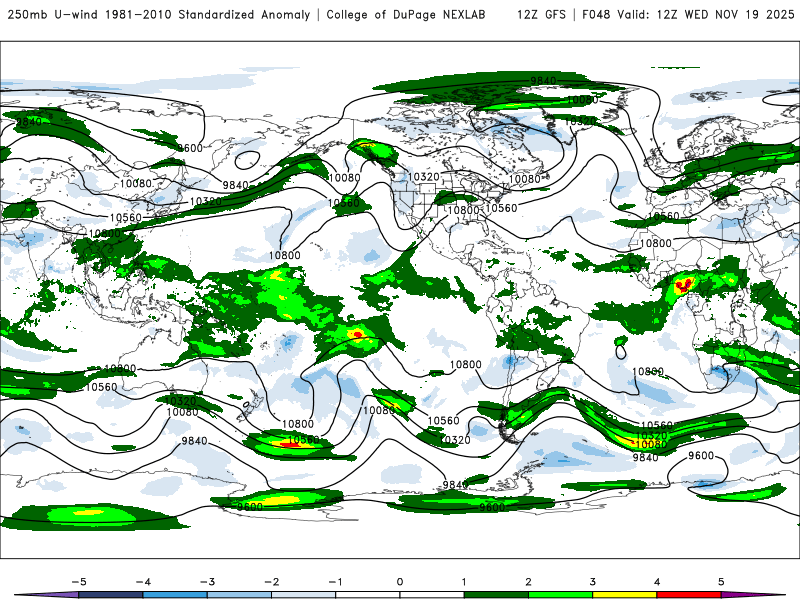Viewport: 800px width, 600px height.
Task: Choose the pale -2 to -1 colorbar segment
Action: tap(304, 595)
